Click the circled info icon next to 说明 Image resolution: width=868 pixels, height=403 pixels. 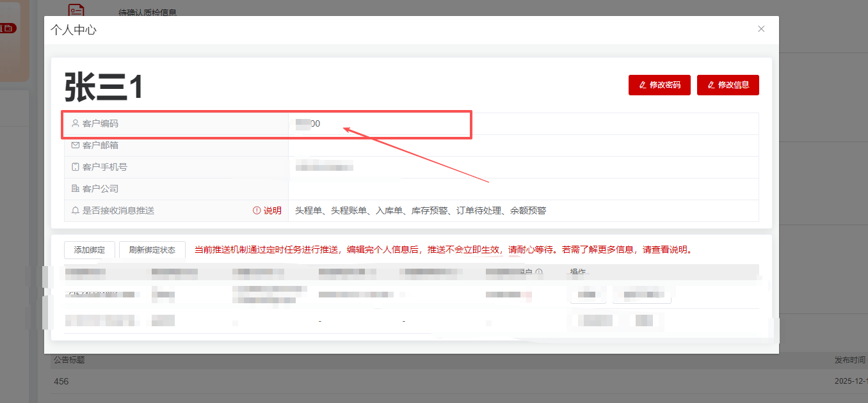tap(256, 210)
